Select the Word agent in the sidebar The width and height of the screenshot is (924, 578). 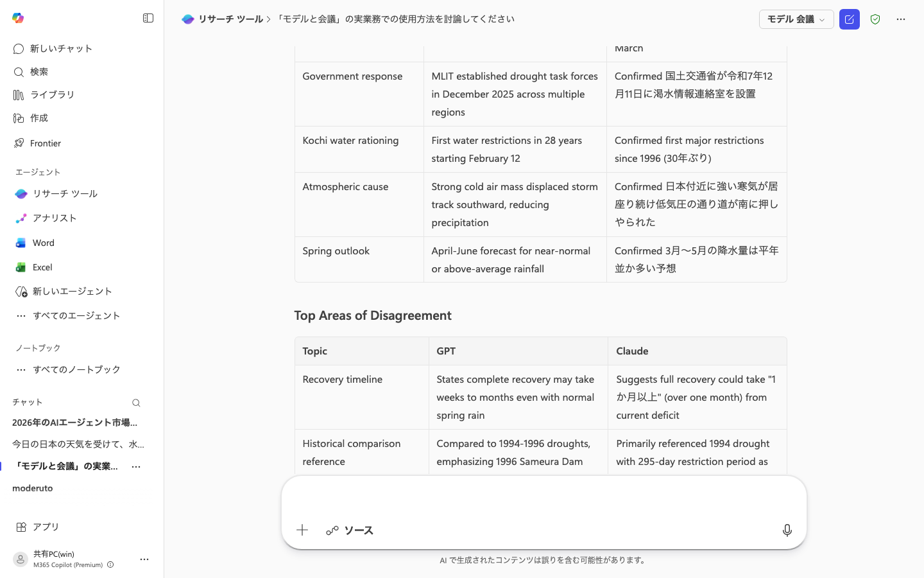(x=43, y=243)
